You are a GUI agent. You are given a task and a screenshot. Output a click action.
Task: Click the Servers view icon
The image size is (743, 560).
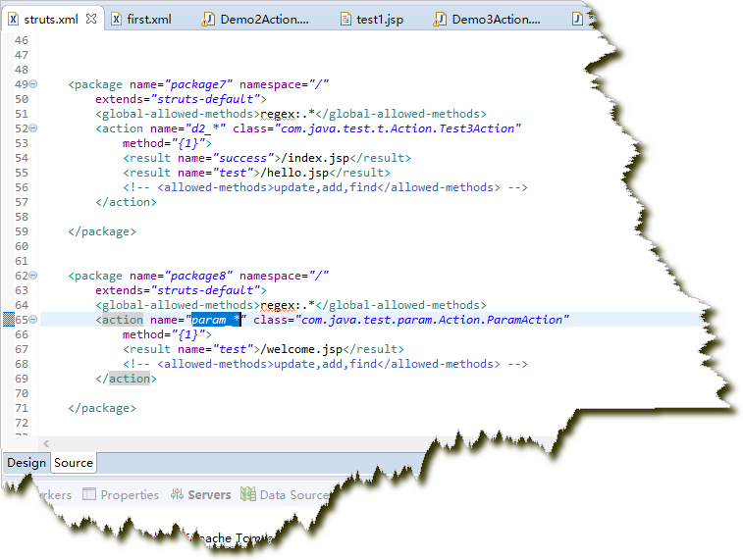177,494
